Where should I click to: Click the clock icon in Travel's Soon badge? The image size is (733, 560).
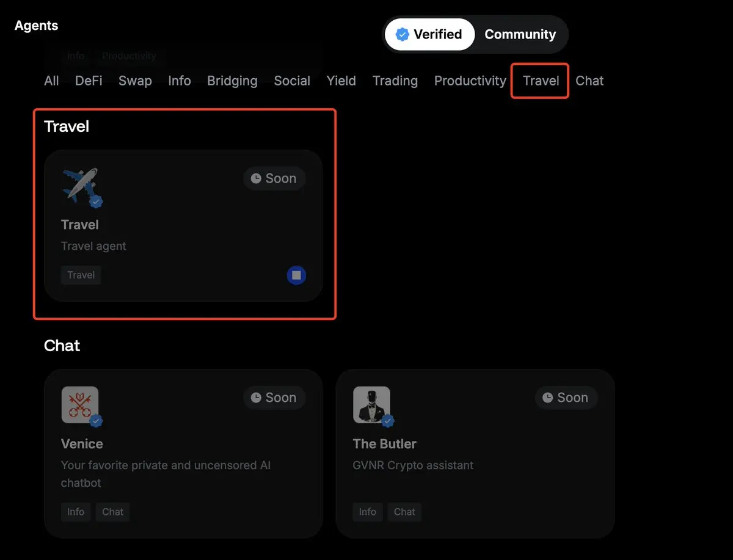[256, 179]
